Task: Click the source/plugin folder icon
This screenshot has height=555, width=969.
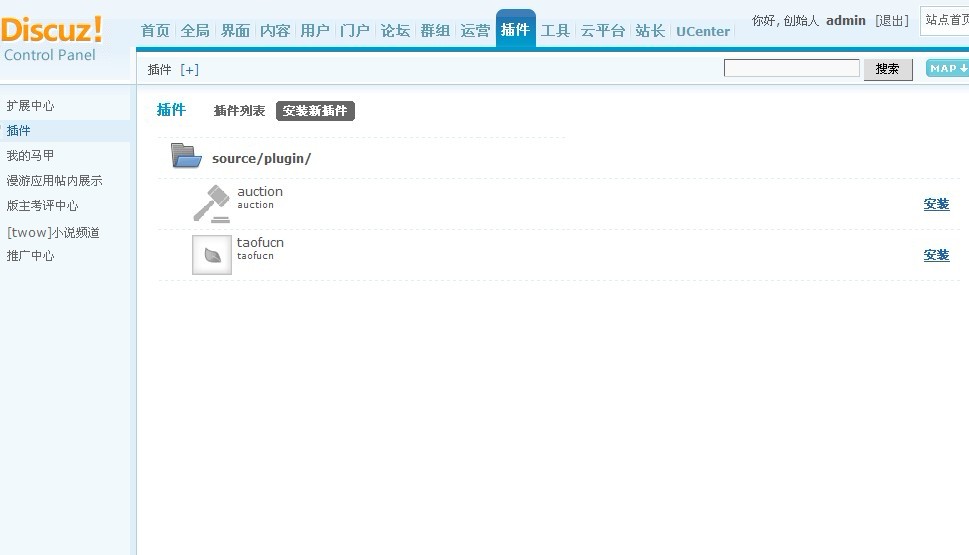Action: 186,156
